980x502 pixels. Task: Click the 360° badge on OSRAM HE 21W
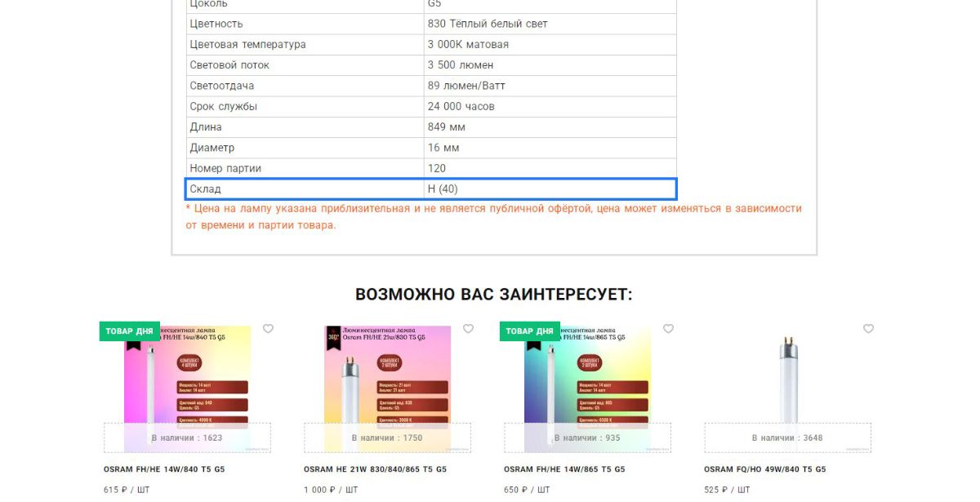[333, 336]
